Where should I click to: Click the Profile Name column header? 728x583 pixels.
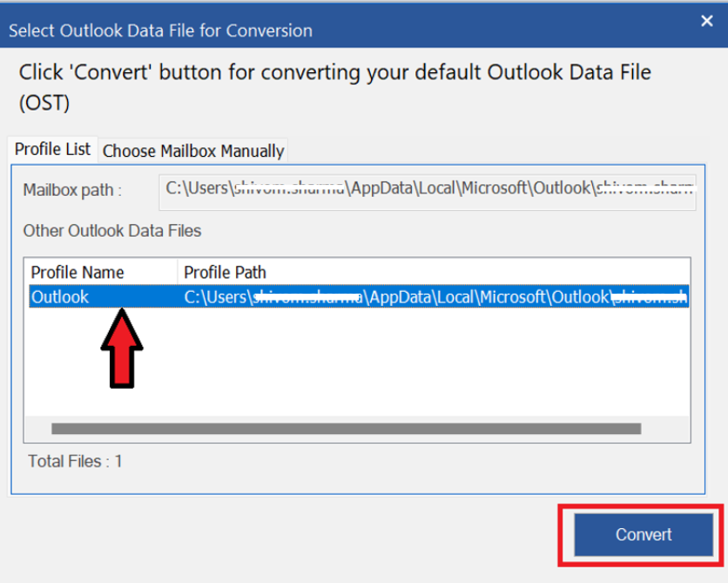[x=103, y=272]
